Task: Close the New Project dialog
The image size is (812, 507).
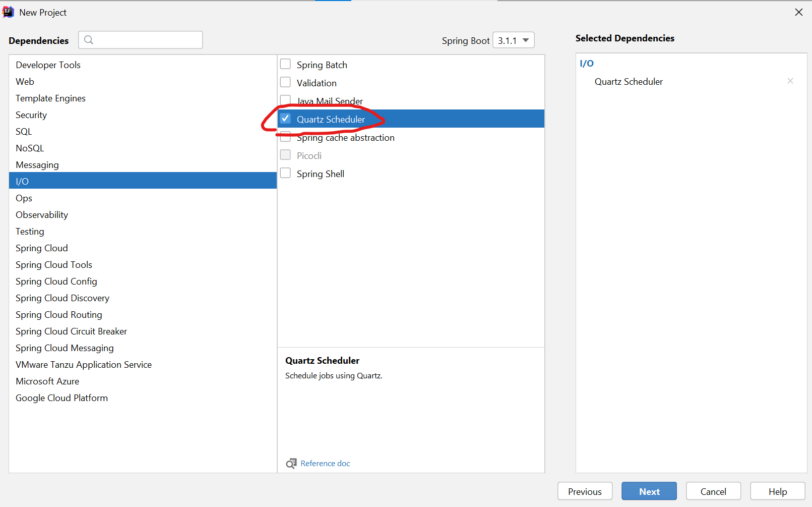Action: pos(799,12)
